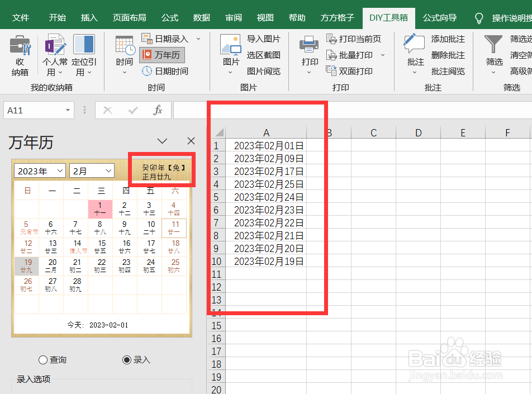Close the 万年历 pane

tap(191, 141)
